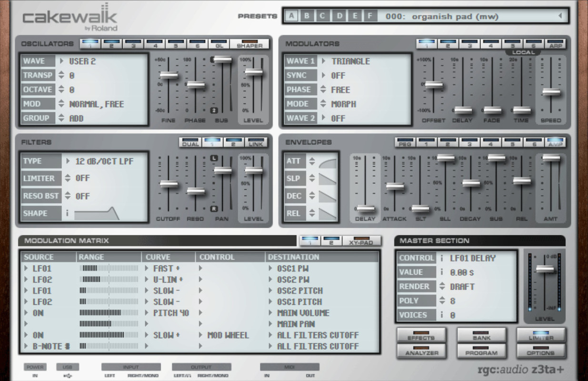588x381 pixels.
Task: Click the master LEVEL slider handle
Action: (545, 269)
